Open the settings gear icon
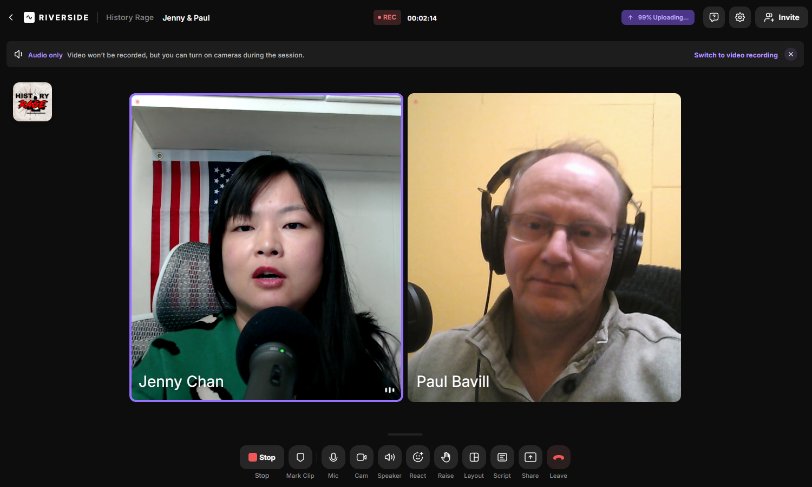The height and width of the screenshot is (487, 812). click(x=740, y=17)
